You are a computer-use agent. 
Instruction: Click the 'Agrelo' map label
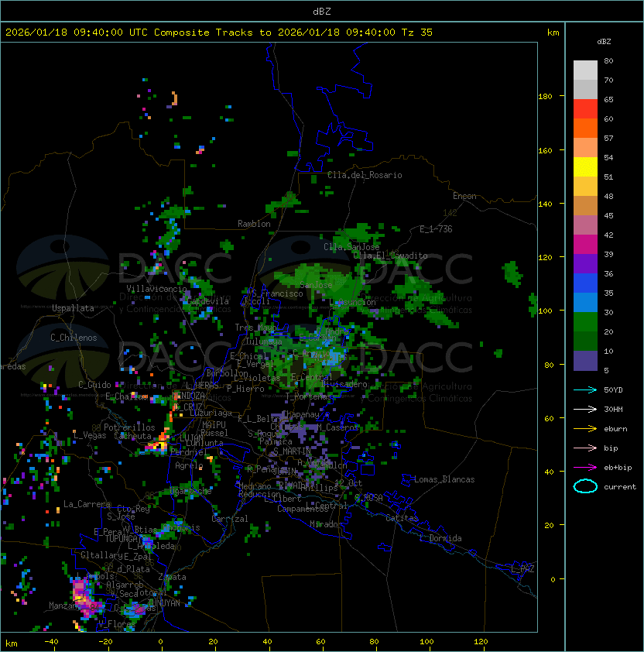point(189,465)
